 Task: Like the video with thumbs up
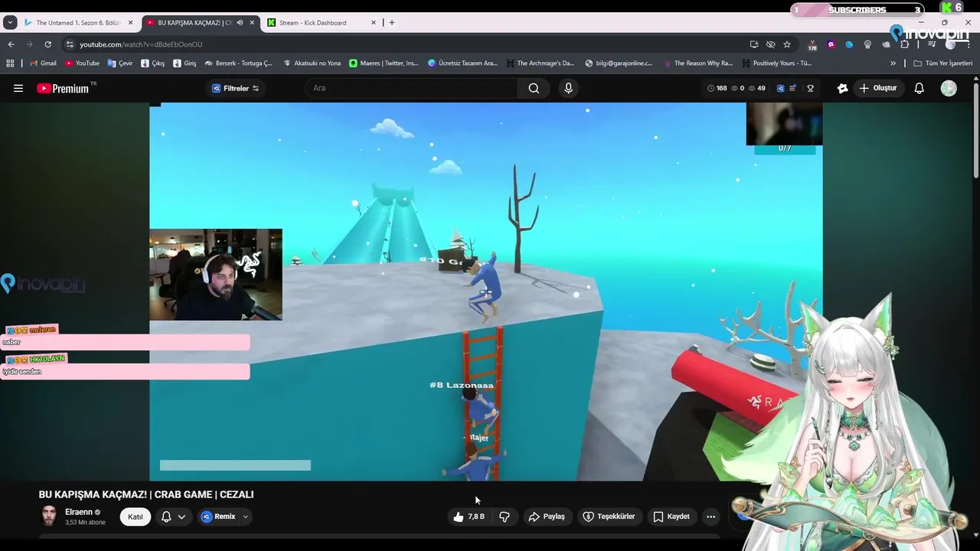(467, 517)
